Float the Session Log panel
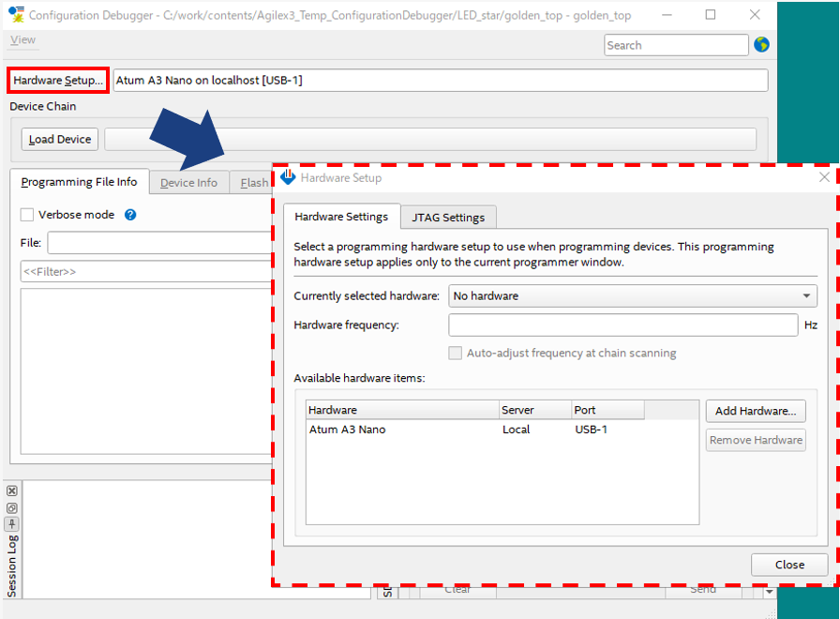Screen dimensions: 840x619 tap(12, 507)
